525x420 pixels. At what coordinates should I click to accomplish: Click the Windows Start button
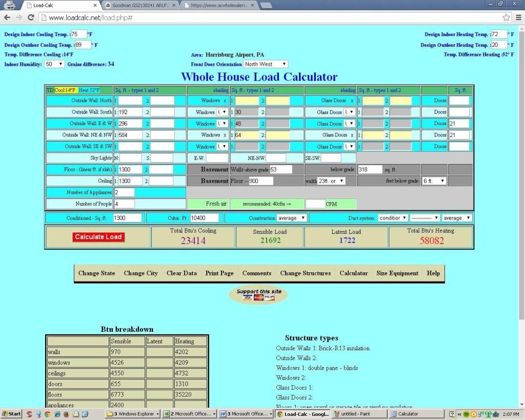click(11, 414)
